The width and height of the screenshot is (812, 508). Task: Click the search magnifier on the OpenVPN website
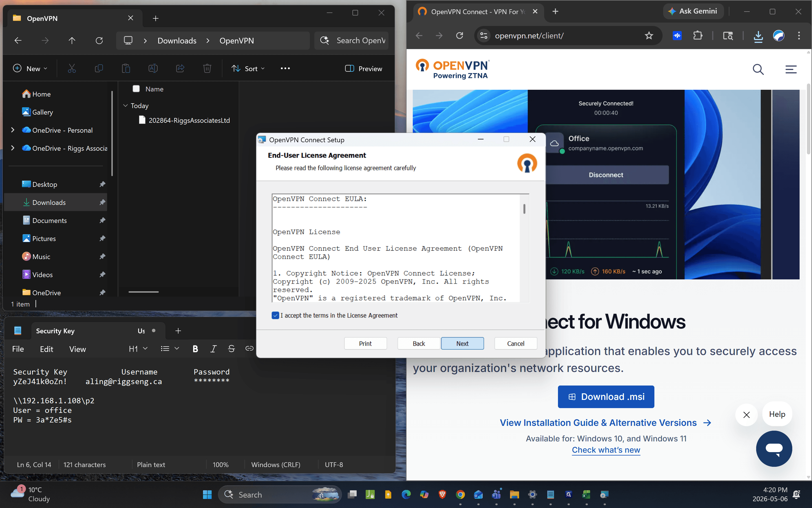758,69
